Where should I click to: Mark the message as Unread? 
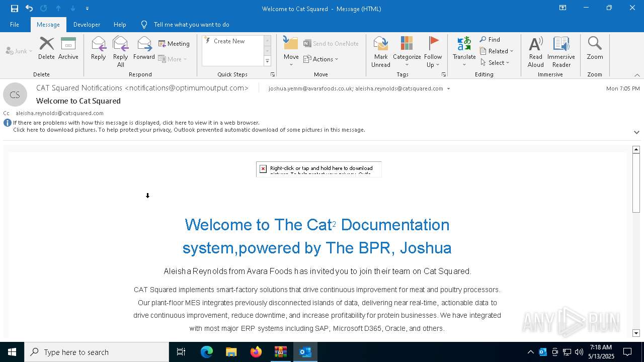tap(381, 51)
